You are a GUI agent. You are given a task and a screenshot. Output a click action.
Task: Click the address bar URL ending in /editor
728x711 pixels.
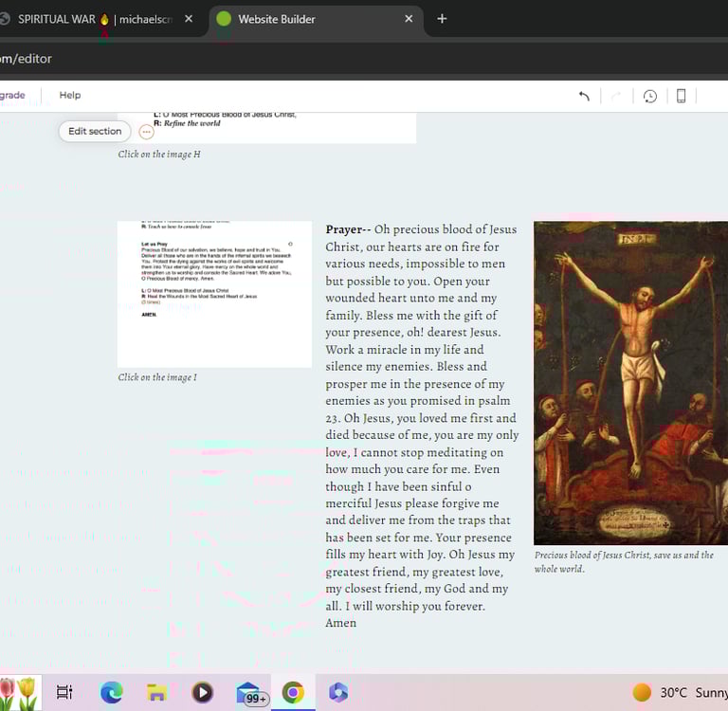click(x=26, y=59)
